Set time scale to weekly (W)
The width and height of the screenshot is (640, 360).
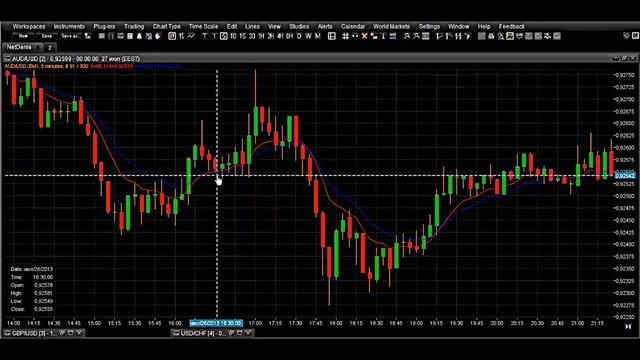click(308, 36)
